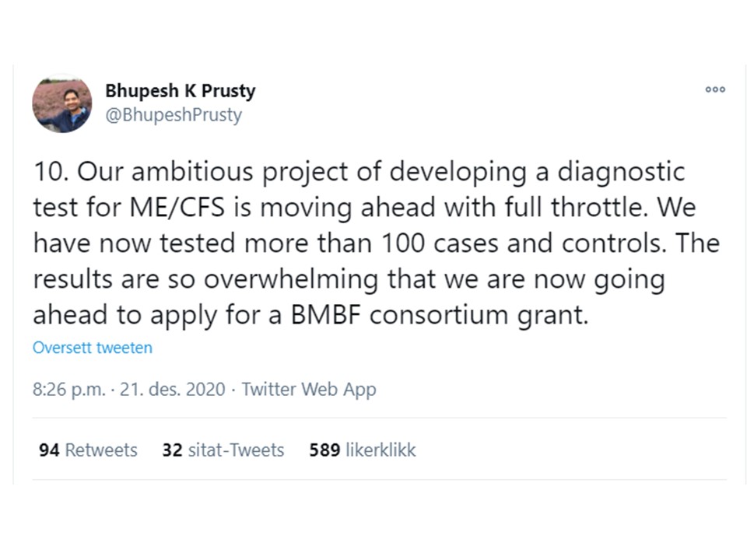The height and width of the screenshot is (560, 747).
Task: Click the word ambitious in the tweet
Action: point(177,172)
